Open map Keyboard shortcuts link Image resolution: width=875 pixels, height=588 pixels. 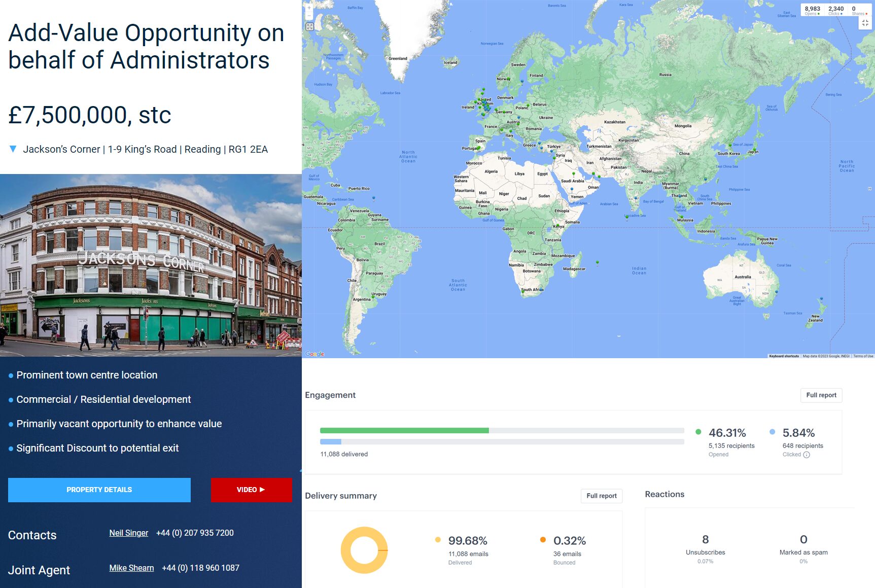[x=784, y=356]
